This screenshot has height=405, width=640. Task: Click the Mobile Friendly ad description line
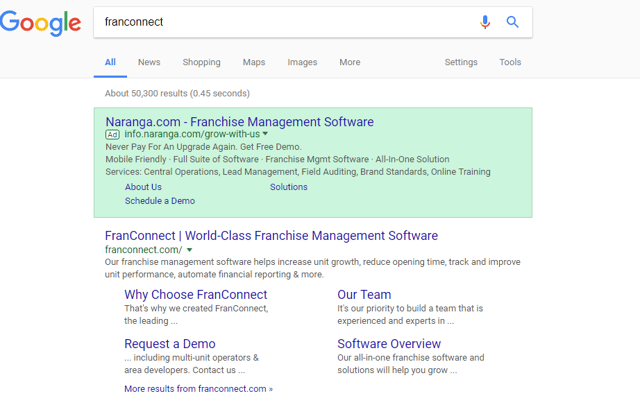278,159
